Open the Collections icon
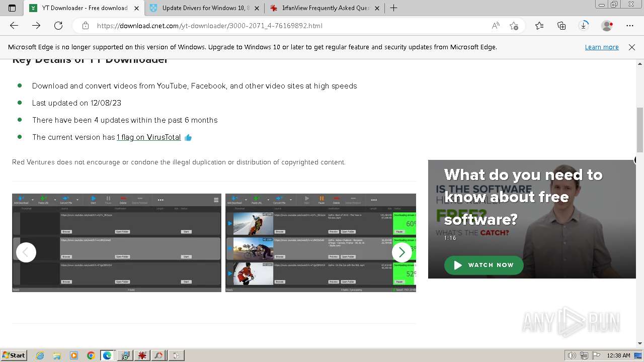644x362 pixels. pyautogui.click(x=561, y=26)
